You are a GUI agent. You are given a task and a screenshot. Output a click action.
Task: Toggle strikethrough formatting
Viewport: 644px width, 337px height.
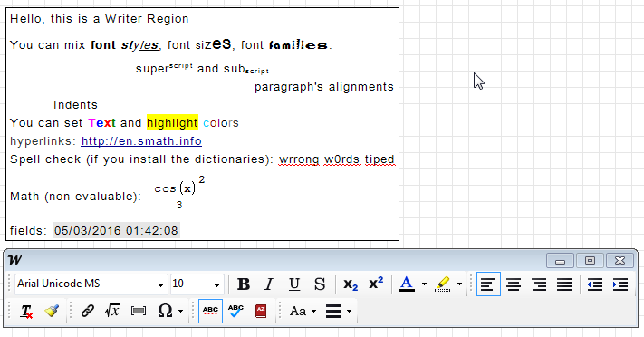click(x=320, y=284)
